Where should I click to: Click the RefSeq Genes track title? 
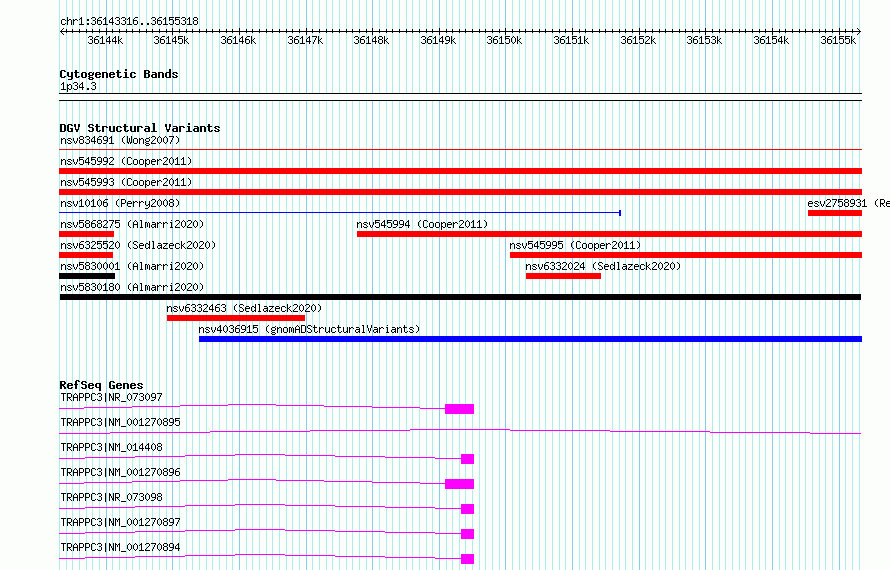click(101, 385)
